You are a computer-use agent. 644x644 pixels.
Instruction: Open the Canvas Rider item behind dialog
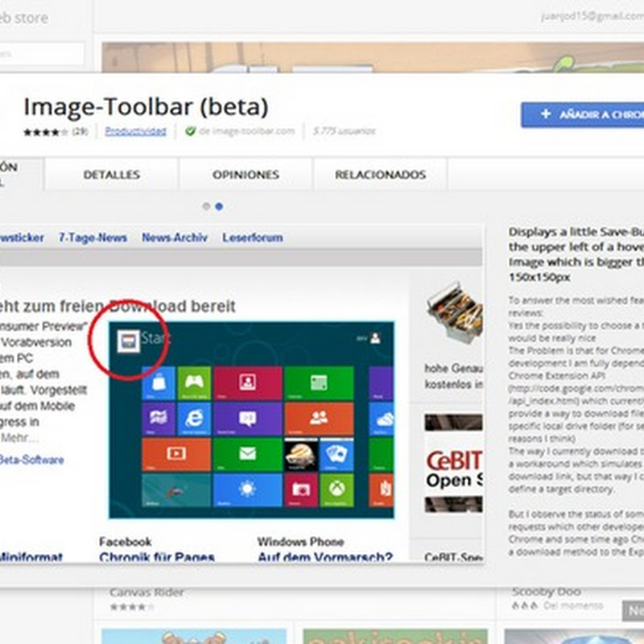pos(147,592)
